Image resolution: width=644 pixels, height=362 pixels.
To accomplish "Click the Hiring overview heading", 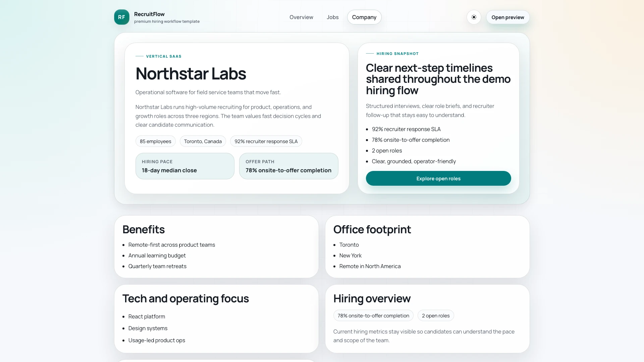I will (372, 298).
